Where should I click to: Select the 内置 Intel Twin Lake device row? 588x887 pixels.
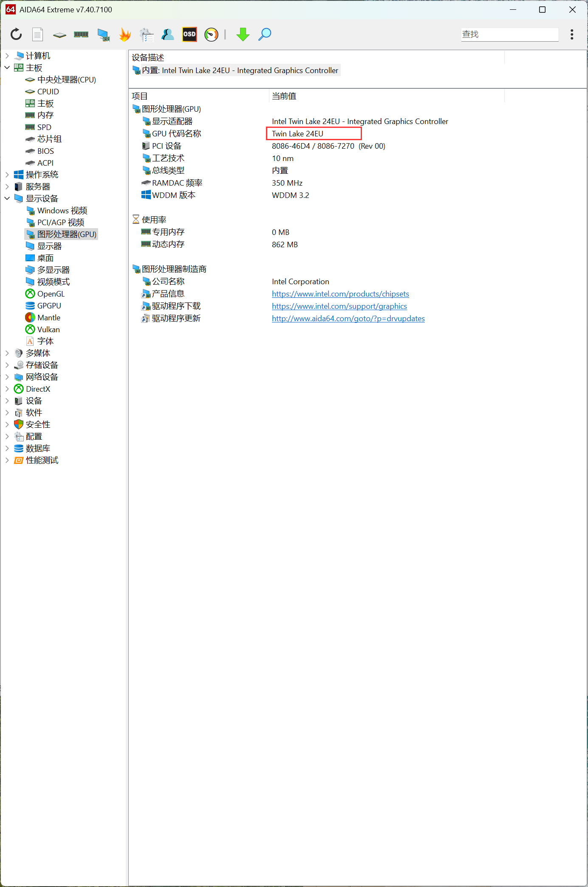[236, 71]
